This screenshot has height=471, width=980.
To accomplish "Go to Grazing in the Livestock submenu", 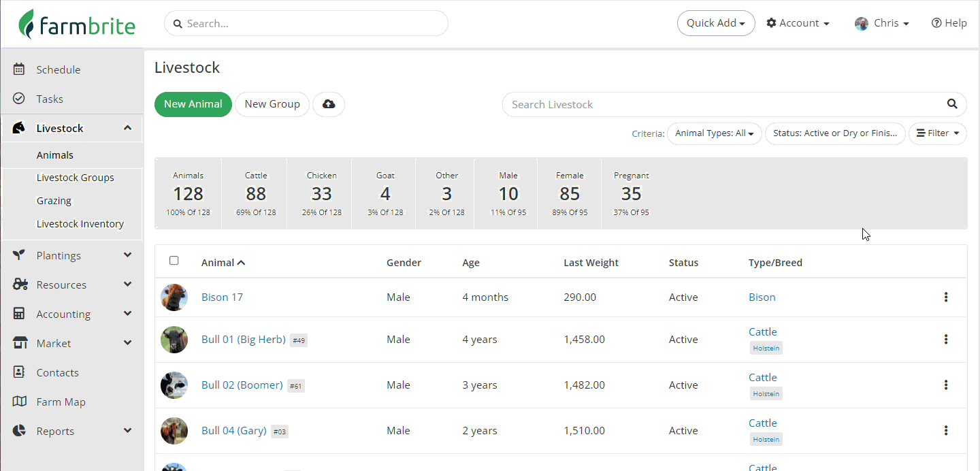I will (54, 201).
